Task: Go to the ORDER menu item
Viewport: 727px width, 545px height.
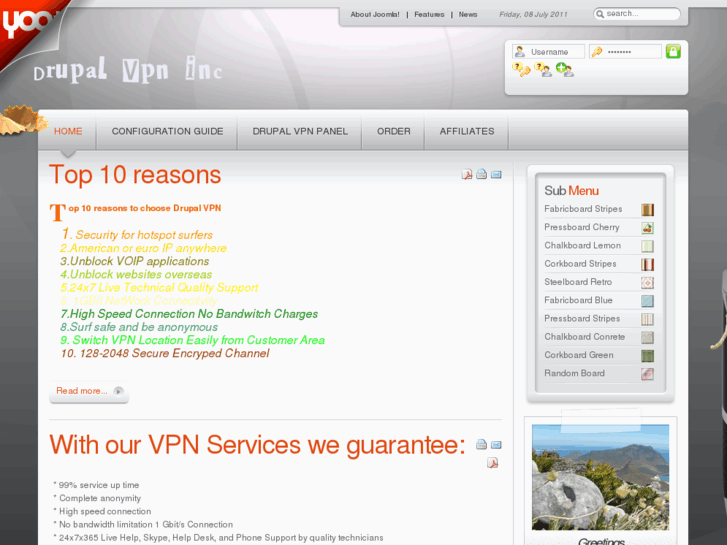Action: pyautogui.click(x=394, y=131)
